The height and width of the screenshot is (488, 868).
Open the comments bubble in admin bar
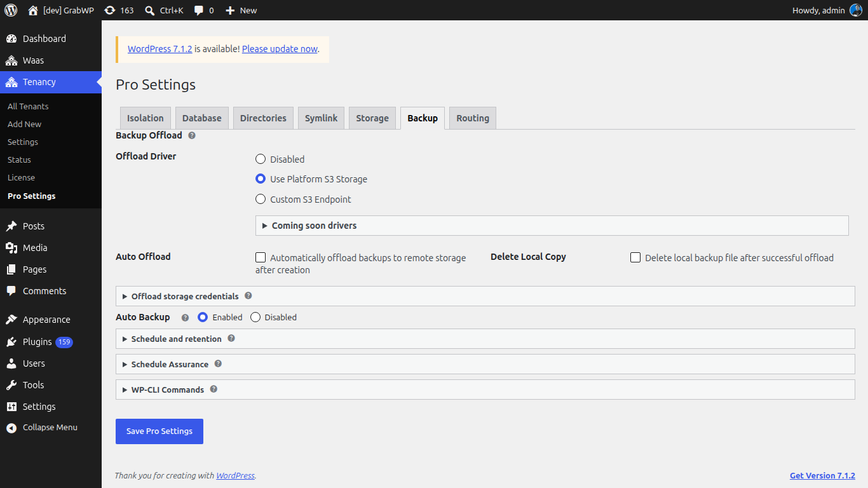[x=199, y=10]
